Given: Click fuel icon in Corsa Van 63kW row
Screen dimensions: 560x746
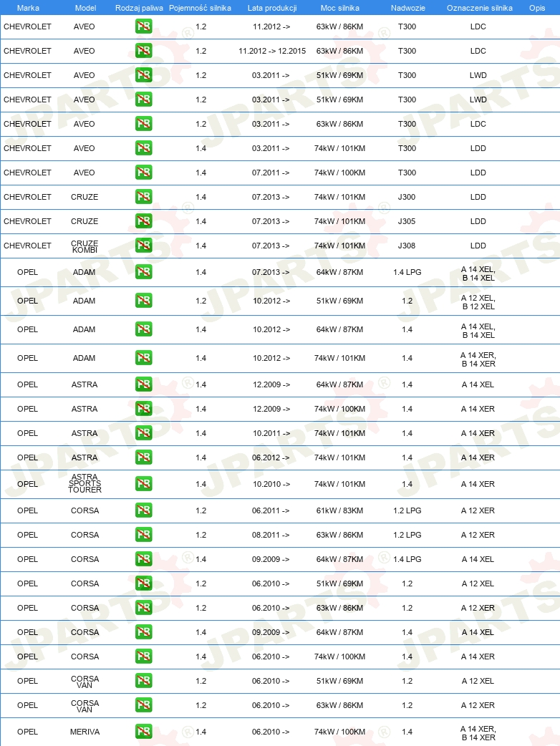Looking at the screenshot, I should click(x=144, y=705).
